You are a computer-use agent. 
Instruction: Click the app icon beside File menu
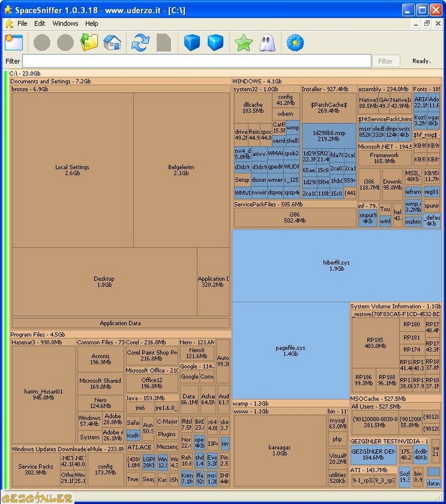[x=9, y=23]
